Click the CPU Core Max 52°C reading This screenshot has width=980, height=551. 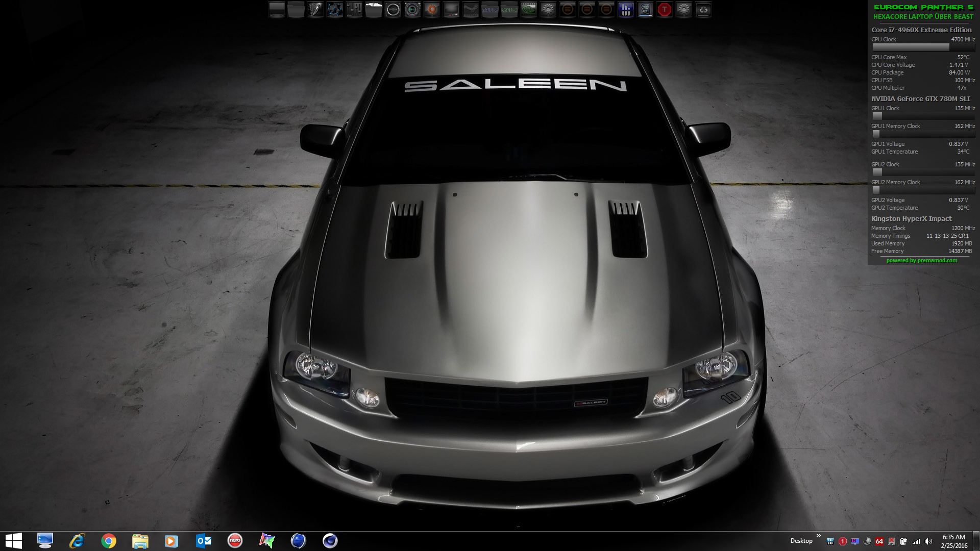tap(920, 57)
